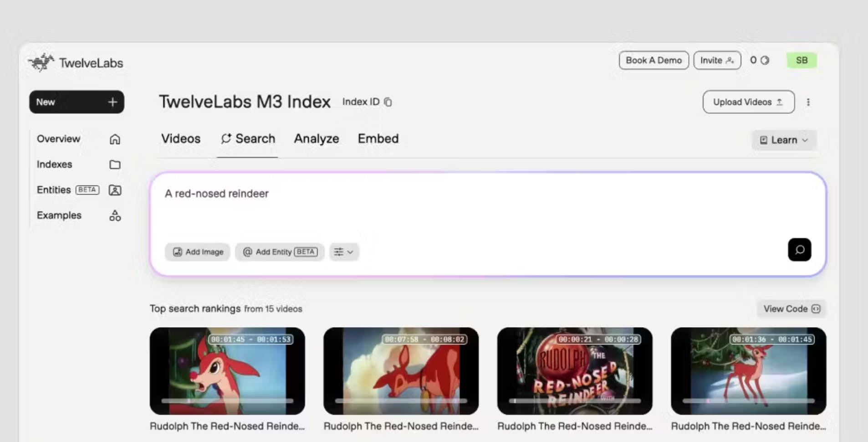Open the 00:07:58 - 00:08:02 result thumbnail
The height and width of the screenshot is (442, 868).
[401, 371]
